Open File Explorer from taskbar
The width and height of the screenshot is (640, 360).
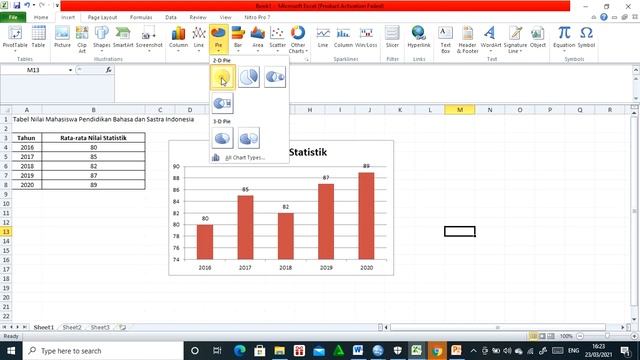pyautogui.click(x=280, y=351)
